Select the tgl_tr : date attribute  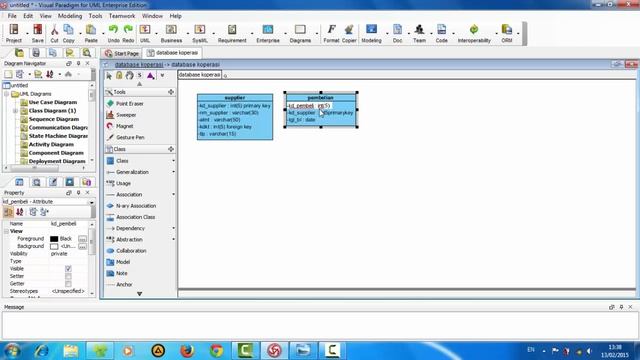[302, 120]
